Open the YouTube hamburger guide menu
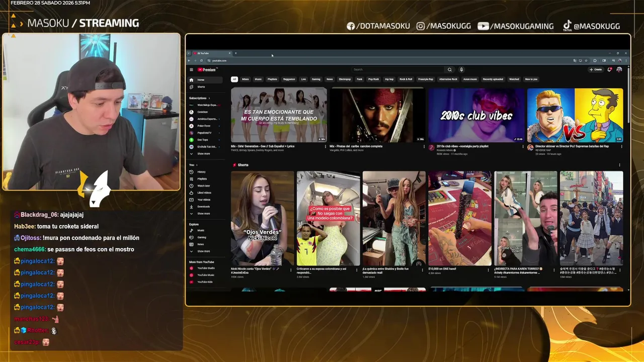Viewport: 644px width, 362px height. click(191, 70)
